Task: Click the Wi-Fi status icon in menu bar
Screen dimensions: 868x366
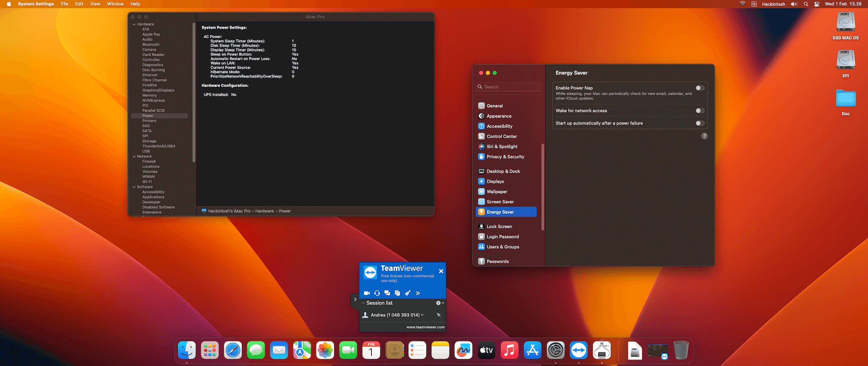Action: (x=742, y=4)
